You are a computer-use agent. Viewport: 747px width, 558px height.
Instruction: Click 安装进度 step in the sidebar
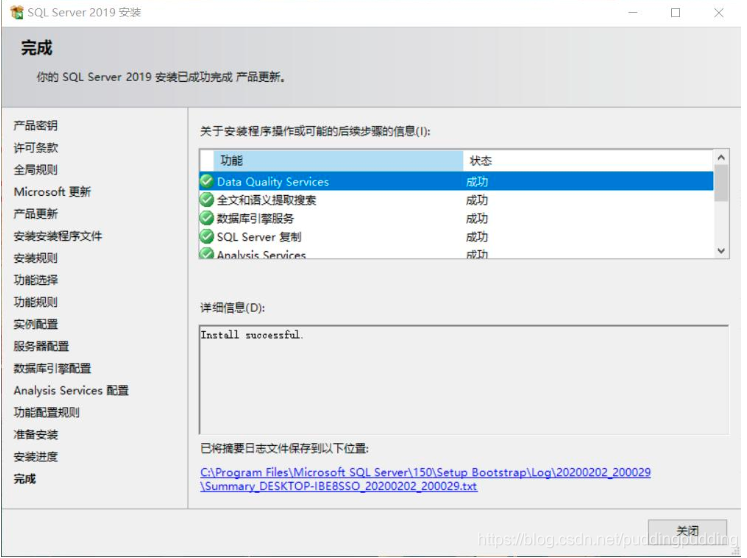tap(36, 457)
